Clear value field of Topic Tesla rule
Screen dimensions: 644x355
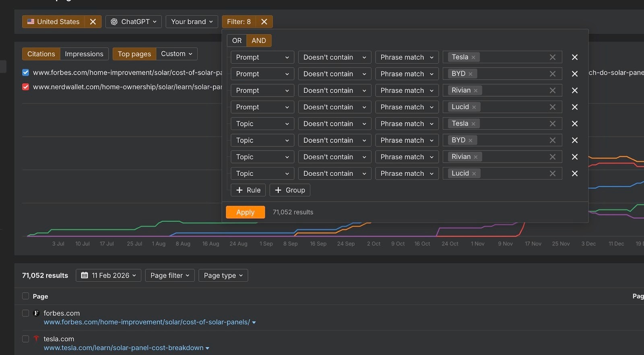point(553,124)
